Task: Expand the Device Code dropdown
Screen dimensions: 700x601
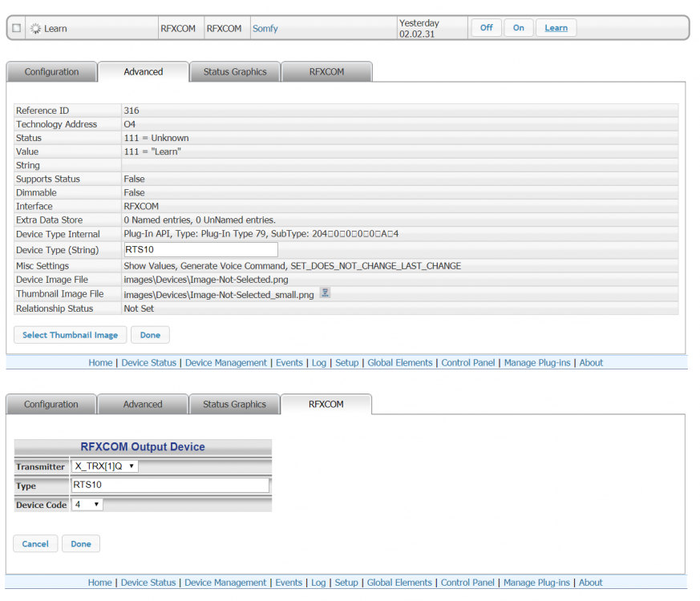Action: pos(87,505)
